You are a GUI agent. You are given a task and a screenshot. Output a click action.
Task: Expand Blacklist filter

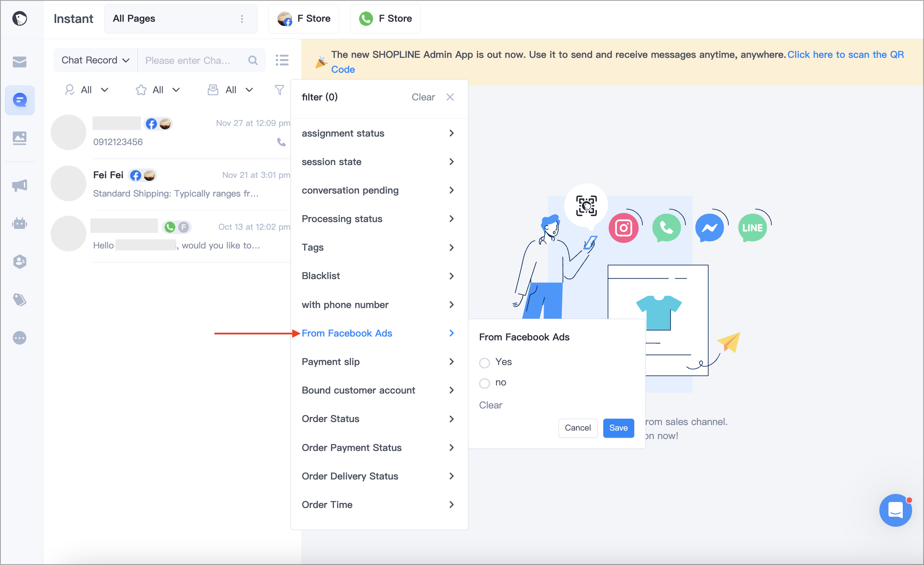379,276
